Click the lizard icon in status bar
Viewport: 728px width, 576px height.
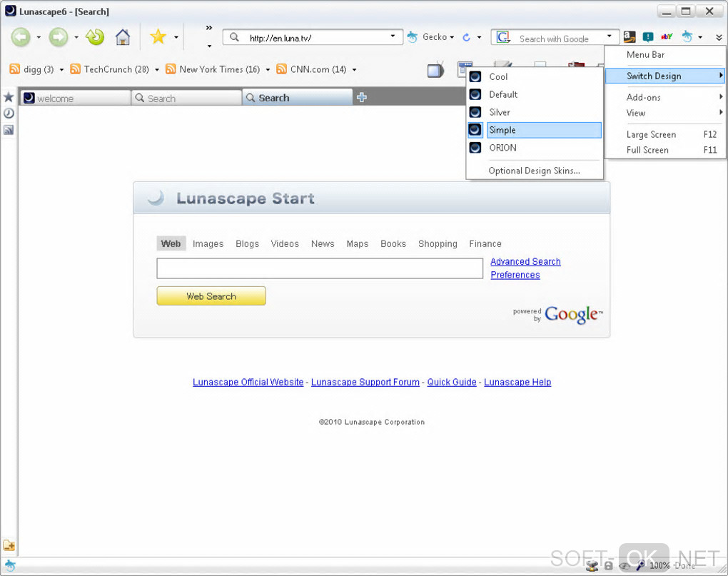tap(10, 565)
